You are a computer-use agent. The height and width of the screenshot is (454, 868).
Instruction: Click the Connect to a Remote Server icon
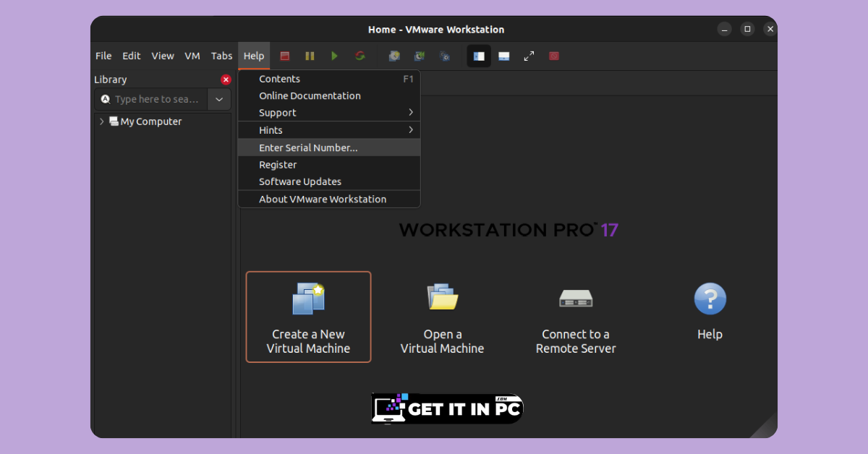tap(576, 298)
